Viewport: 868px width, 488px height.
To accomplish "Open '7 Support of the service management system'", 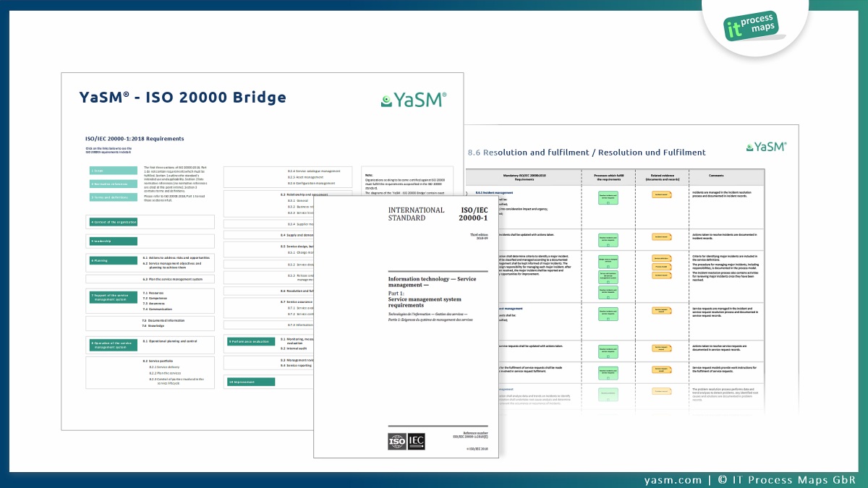I will [113, 296].
